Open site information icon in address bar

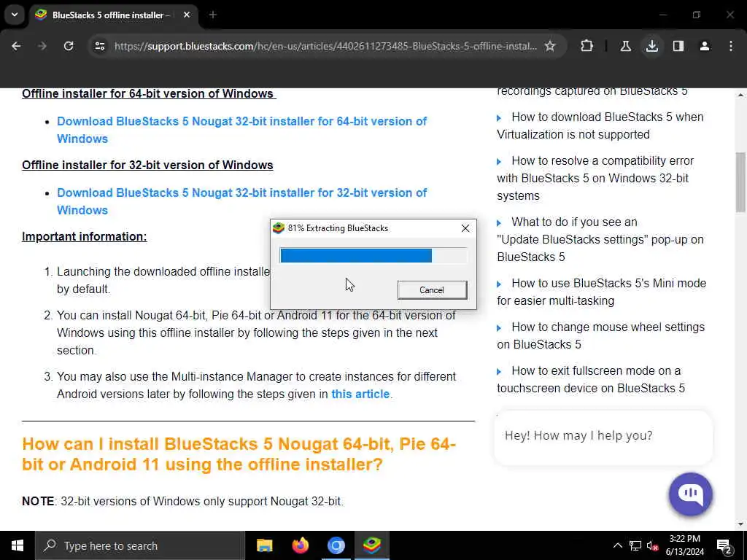[99, 46]
